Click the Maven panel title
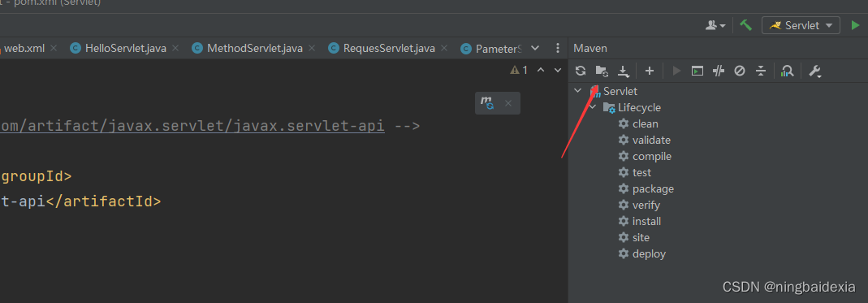This screenshot has height=303, width=868. 590,48
